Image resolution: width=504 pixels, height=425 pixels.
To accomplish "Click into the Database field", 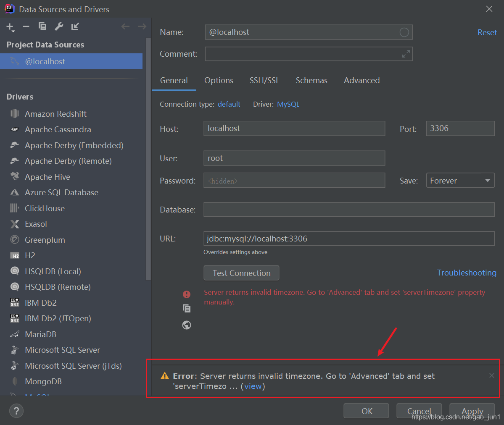I will pyautogui.click(x=349, y=210).
